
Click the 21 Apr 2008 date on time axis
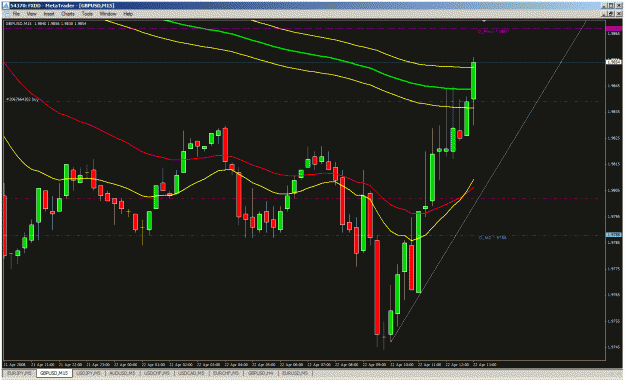[x=14, y=364]
